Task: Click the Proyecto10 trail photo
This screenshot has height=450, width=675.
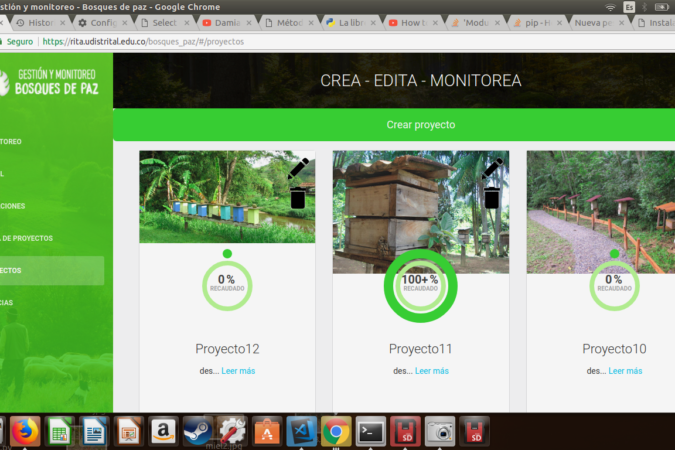Action: pos(601,212)
